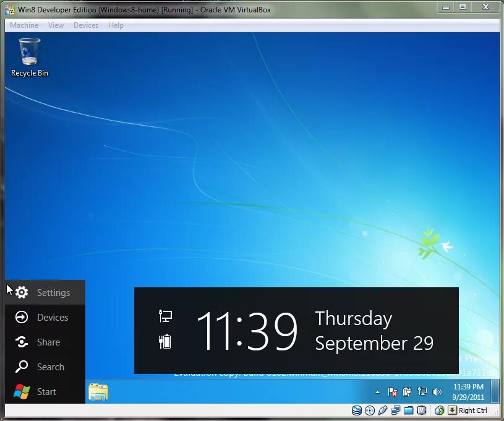The width and height of the screenshot is (504, 421).
Task: Show hidden system tray icons
Action: (378, 392)
